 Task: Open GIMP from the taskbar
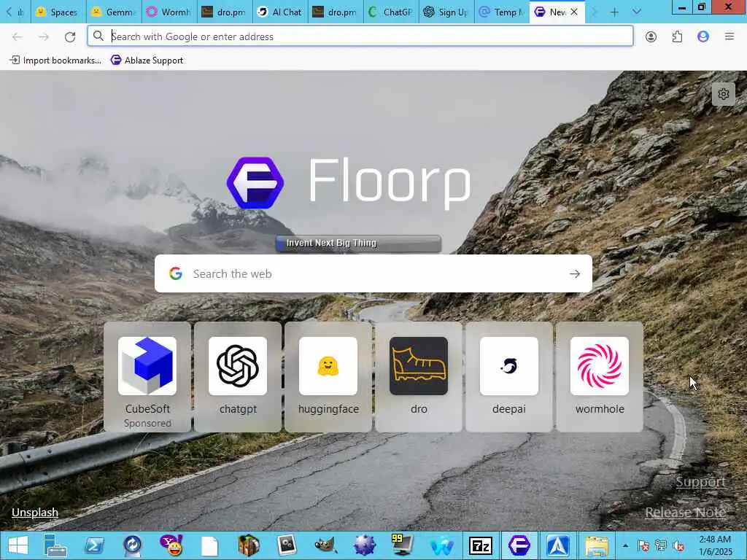pyautogui.click(x=326, y=545)
